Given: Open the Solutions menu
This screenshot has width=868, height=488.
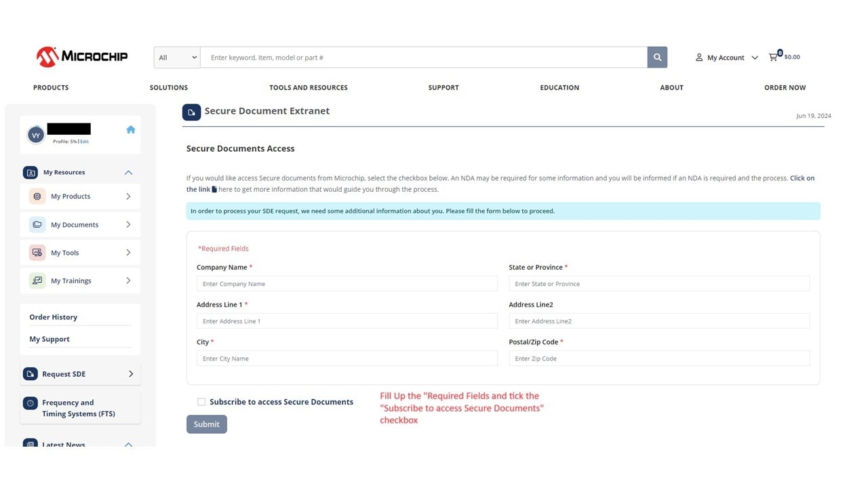Looking at the screenshot, I should coord(168,87).
